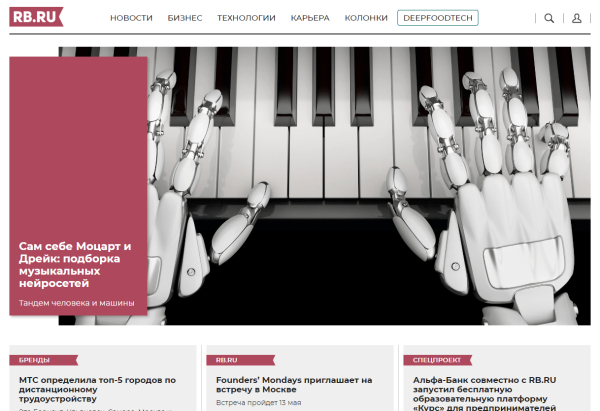Screen dimensions: 600x411
Task: Open the Карьера section
Action: coord(310,18)
